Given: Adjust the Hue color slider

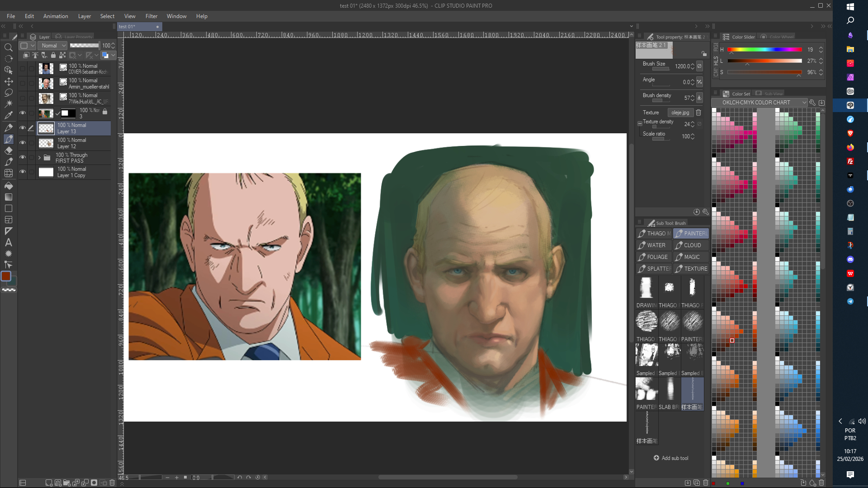Looking at the screenshot, I should pyautogui.click(x=764, y=50).
